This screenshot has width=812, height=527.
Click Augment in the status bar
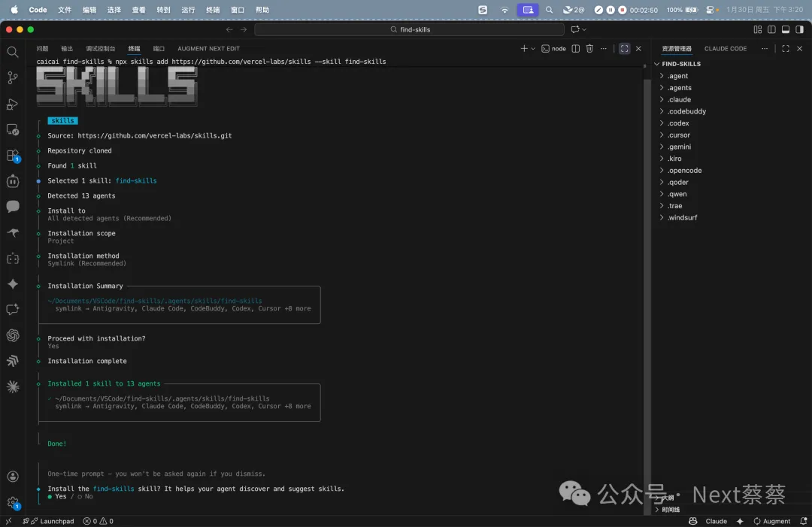[x=771, y=521]
